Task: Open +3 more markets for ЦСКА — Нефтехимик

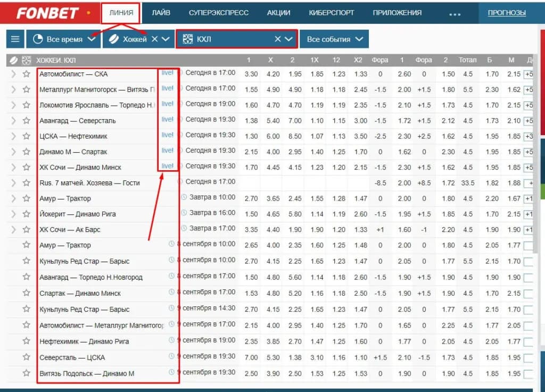Action: pyautogui.click(x=529, y=137)
